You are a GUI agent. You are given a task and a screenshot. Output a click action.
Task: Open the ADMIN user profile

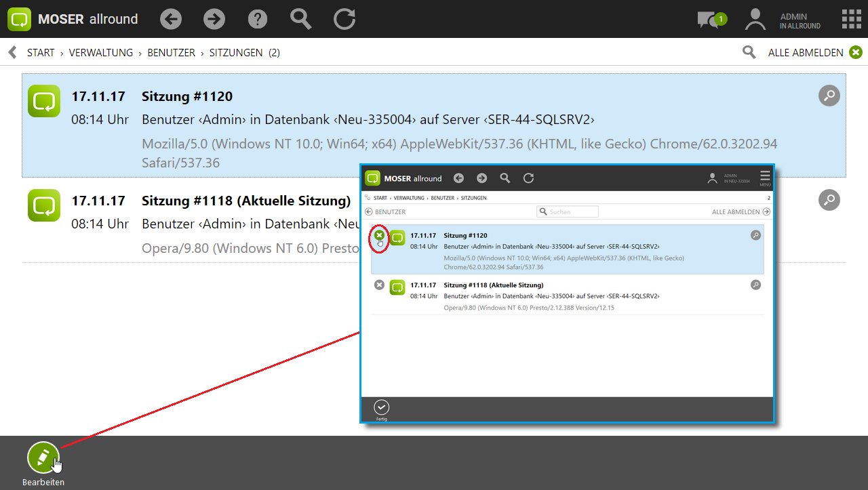pos(783,20)
